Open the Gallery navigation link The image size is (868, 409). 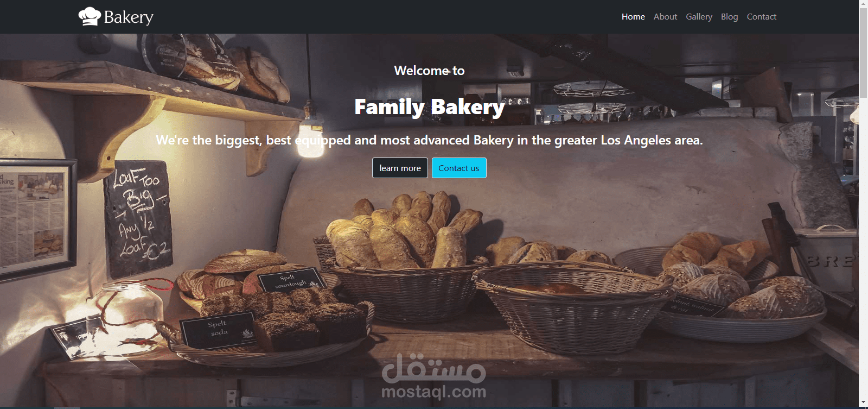click(x=699, y=17)
